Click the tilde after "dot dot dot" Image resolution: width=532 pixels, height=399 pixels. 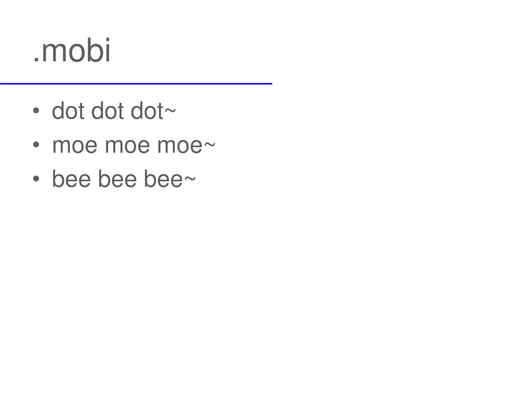[170, 111]
